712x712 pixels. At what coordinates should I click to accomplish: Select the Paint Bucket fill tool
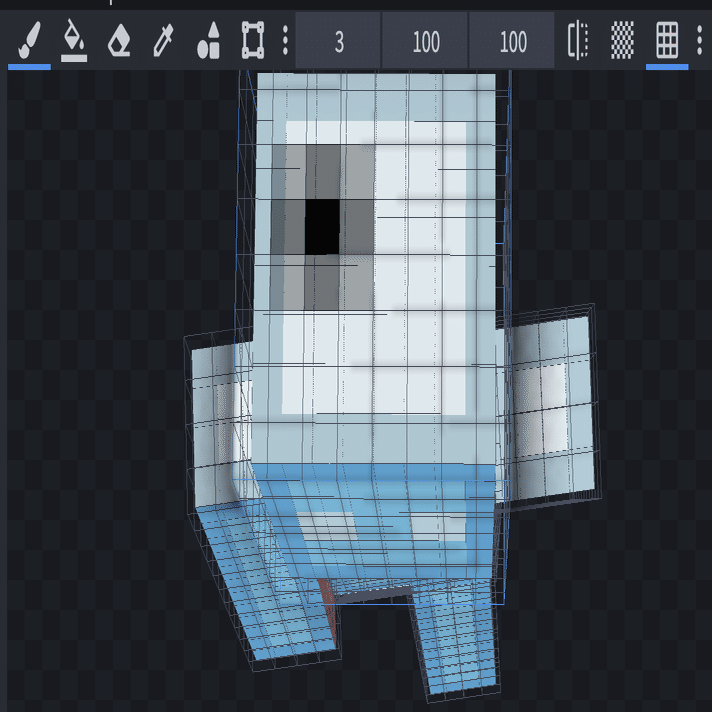point(74,41)
